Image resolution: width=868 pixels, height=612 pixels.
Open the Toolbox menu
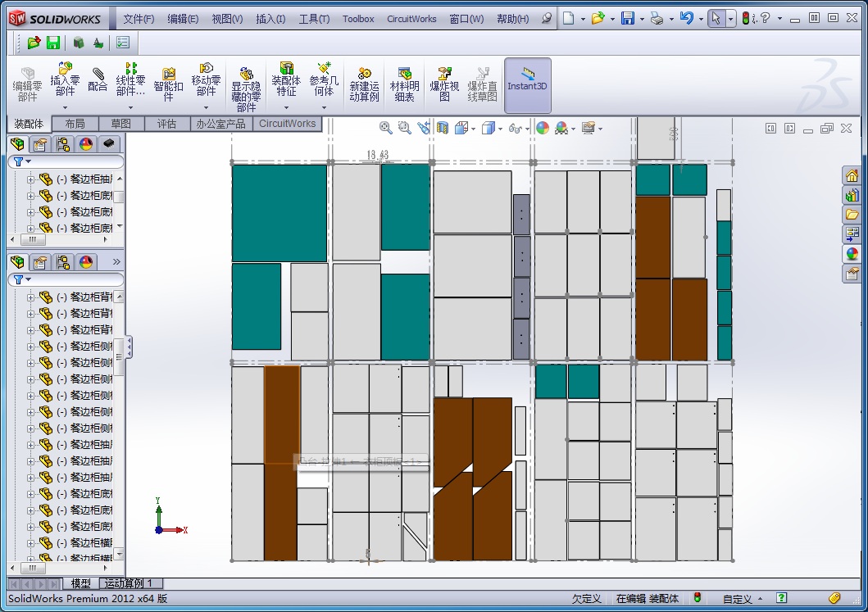coord(358,19)
